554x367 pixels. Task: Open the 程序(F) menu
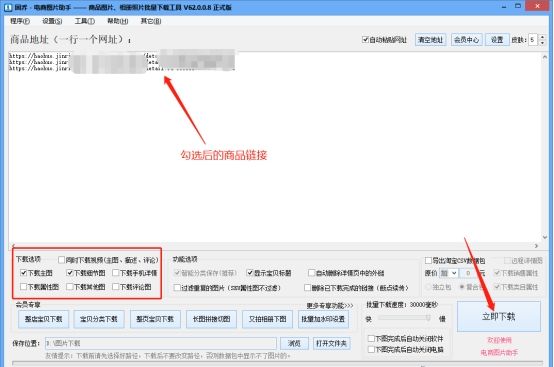point(20,21)
